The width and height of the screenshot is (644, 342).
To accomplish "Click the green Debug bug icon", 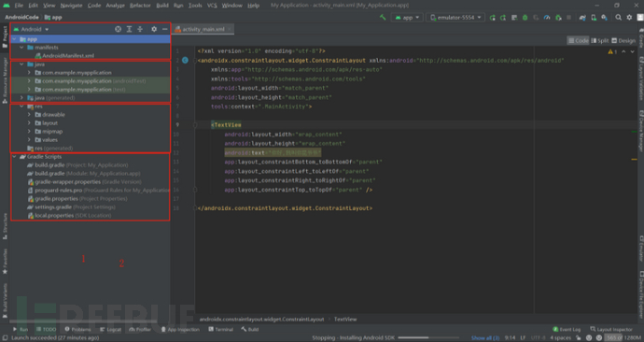I will pos(525,18).
